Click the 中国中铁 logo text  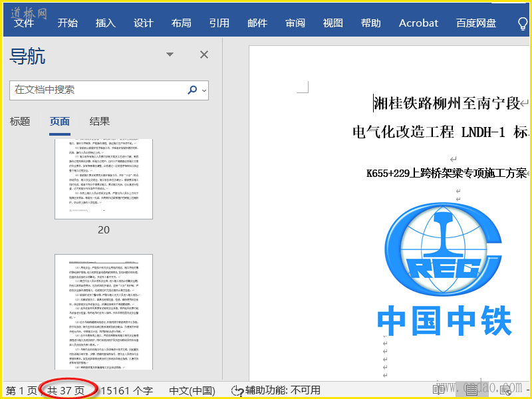click(444, 321)
